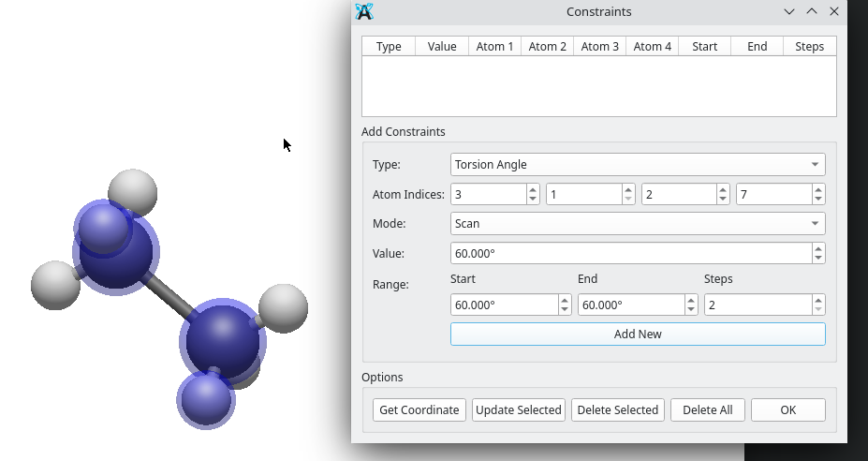Decrease the Range End angle
The height and width of the screenshot is (461, 868).
tap(691, 309)
